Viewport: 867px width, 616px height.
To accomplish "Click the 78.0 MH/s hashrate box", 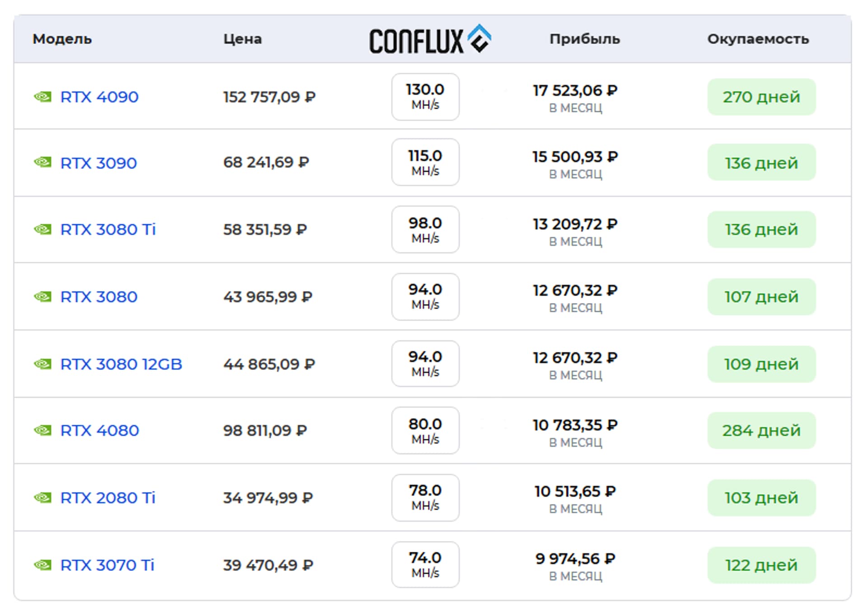I will click(425, 498).
